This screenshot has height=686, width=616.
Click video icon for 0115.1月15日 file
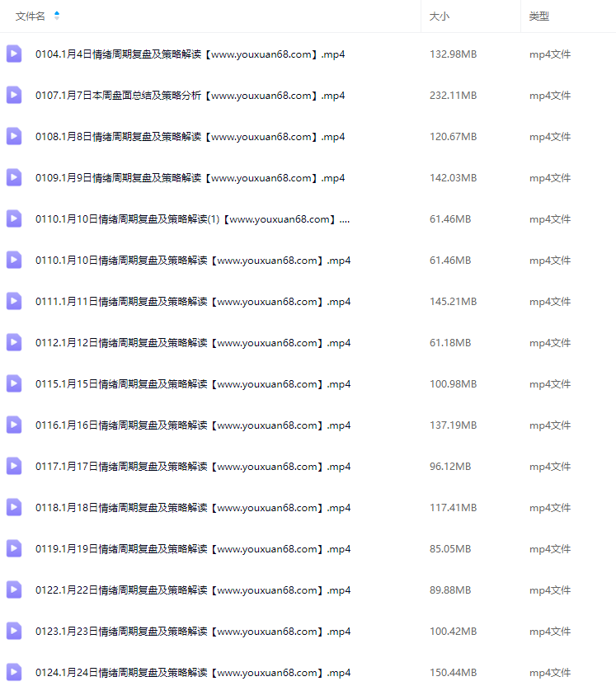(x=14, y=383)
